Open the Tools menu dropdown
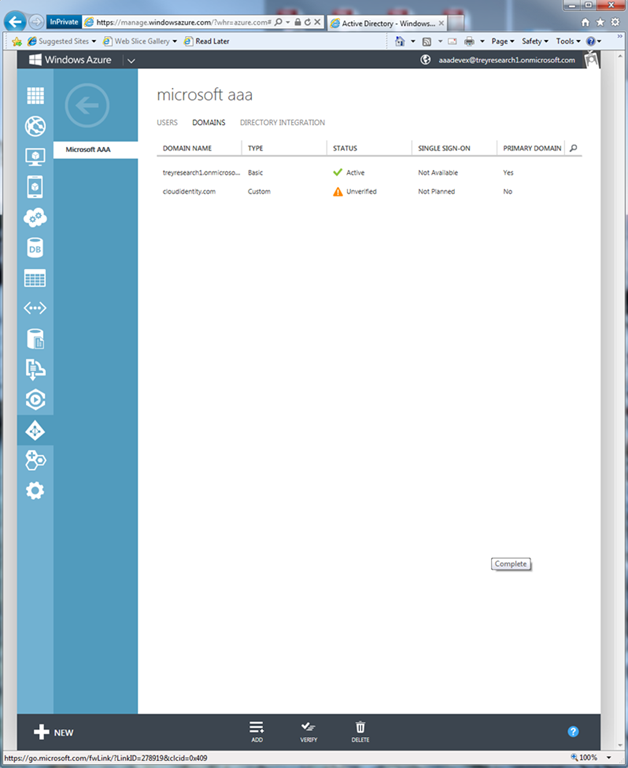This screenshot has width=628, height=768. (x=568, y=41)
